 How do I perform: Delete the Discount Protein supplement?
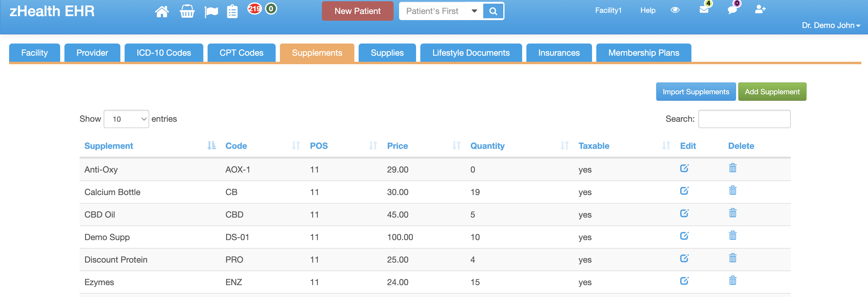tap(732, 258)
